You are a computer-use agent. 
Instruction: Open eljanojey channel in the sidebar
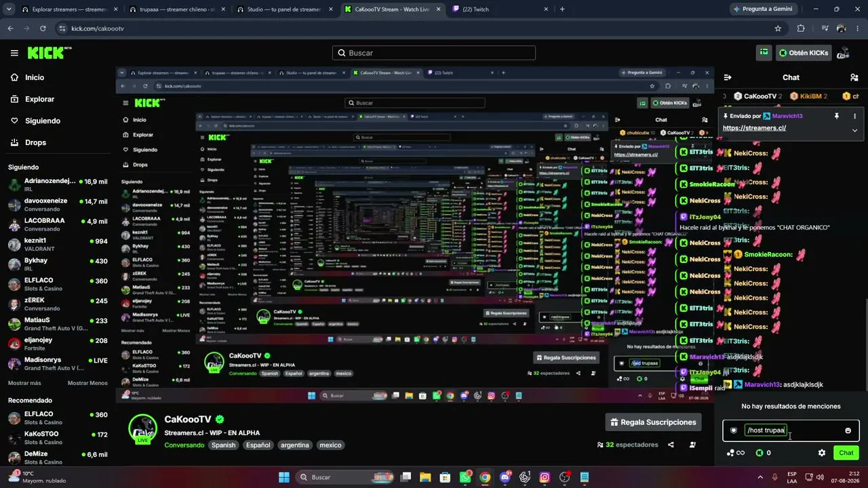58,344
